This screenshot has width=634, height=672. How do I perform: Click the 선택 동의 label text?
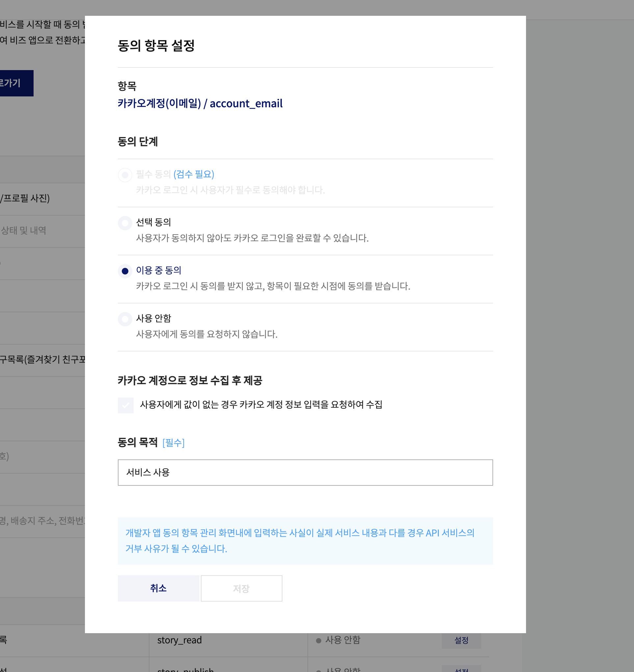click(x=153, y=222)
